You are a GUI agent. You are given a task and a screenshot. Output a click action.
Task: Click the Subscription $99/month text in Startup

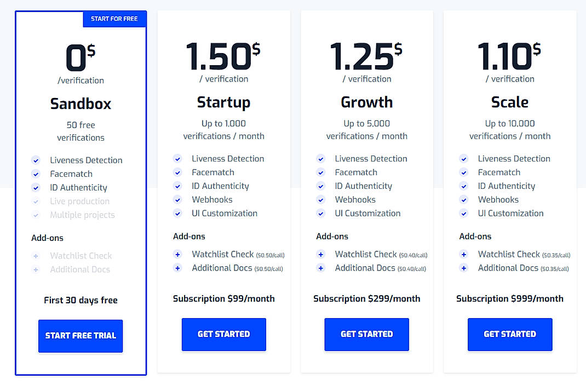[x=224, y=298]
